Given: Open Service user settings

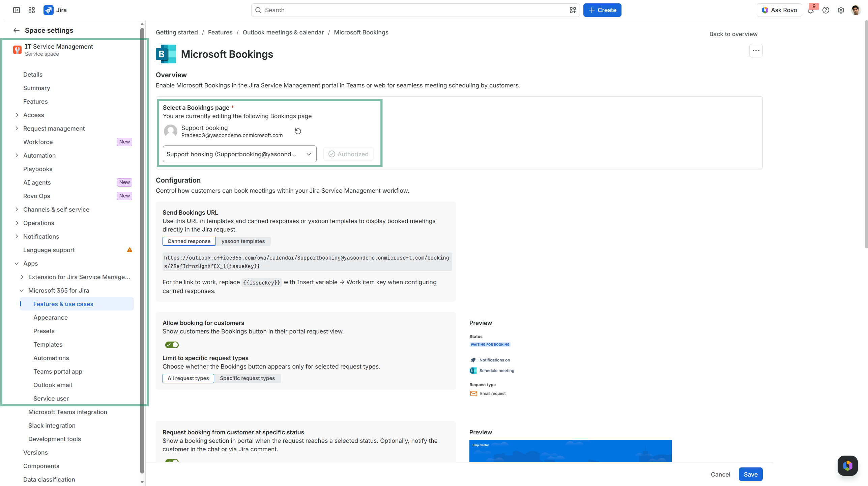Looking at the screenshot, I should pos(51,399).
